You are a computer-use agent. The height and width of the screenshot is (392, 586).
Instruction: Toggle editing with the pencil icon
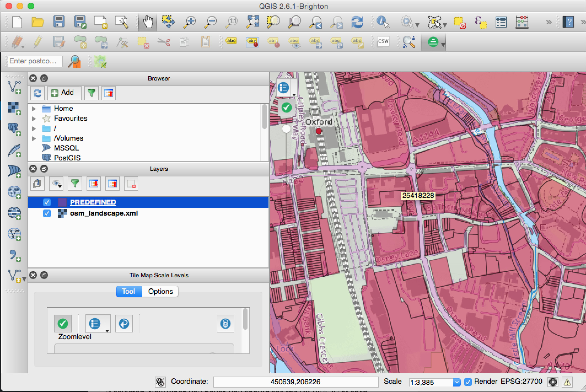[x=37, y=42]
